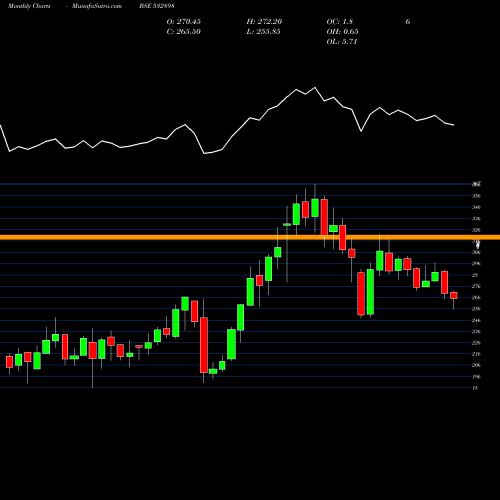The height and width of the screenshot is (500, 500).
Task: Click the Monthly Charts title text
Action: [x=29, y=6]
